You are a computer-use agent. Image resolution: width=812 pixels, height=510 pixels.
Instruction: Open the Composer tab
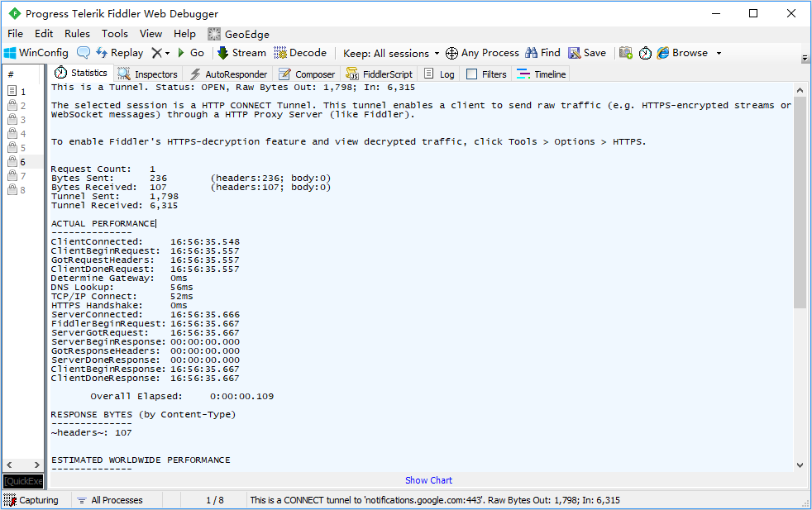(307, 74)
